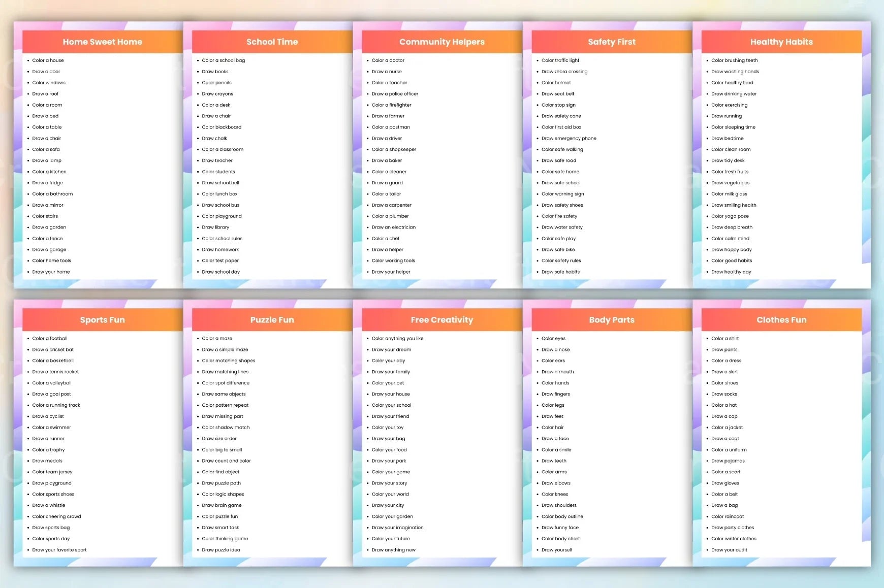The height and width of the screenshot is (588, 884).
Task: Click the 'Draw medals' list item
Action: [x=47, y=461]
